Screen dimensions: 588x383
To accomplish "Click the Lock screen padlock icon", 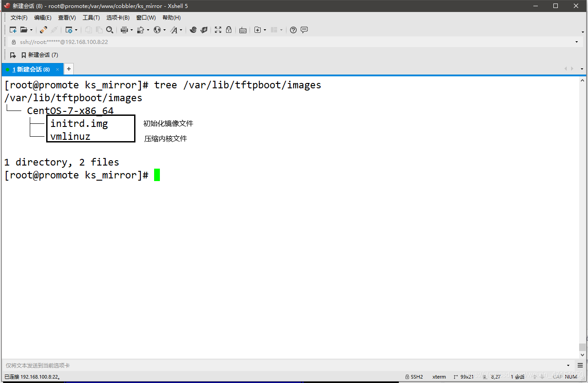I will [229, 30].
